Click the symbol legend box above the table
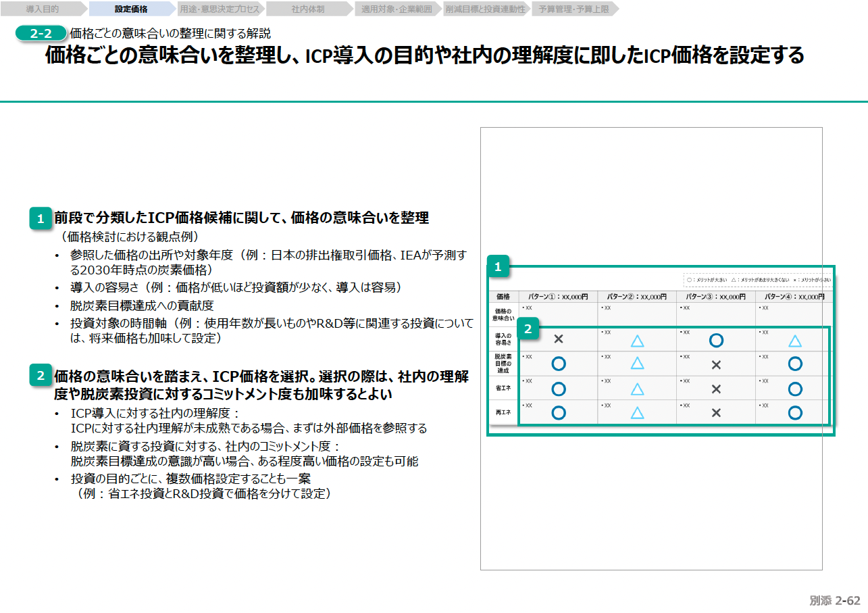Image resolution: width=868 pixels, height=613 pixels. (757, 279)
